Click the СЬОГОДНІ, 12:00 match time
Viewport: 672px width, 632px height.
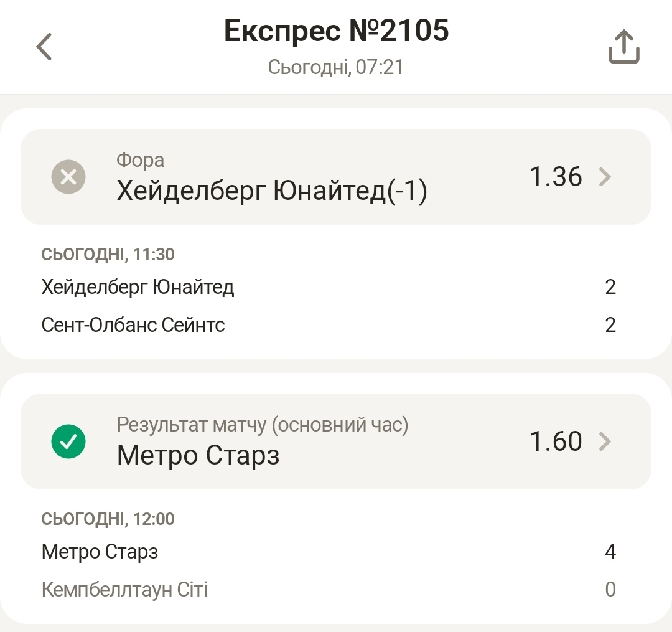(x=108, y=518)
